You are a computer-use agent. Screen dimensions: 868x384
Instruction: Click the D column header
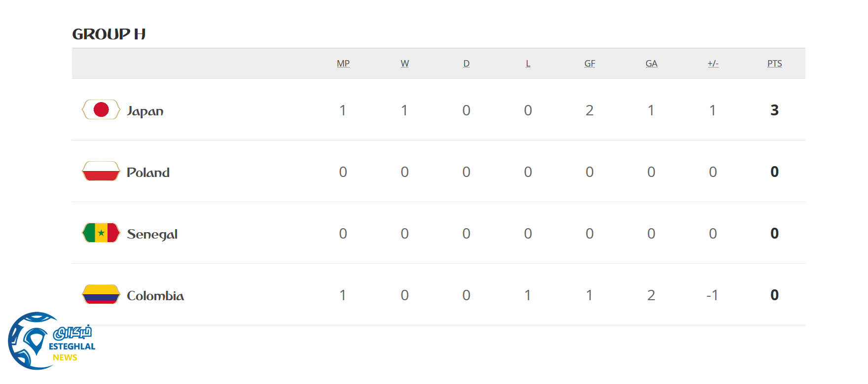coord(467,64)
